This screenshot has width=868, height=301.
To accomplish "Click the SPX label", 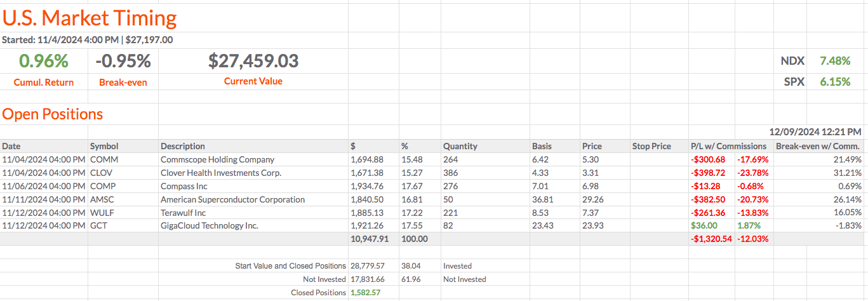I will coord(794,82).
